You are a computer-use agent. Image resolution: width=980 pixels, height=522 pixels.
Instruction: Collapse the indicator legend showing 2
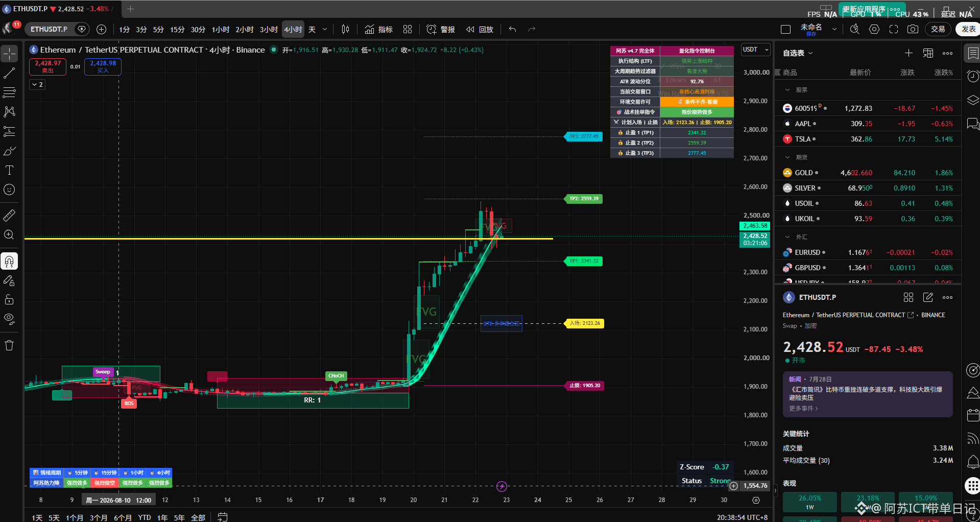37,84
